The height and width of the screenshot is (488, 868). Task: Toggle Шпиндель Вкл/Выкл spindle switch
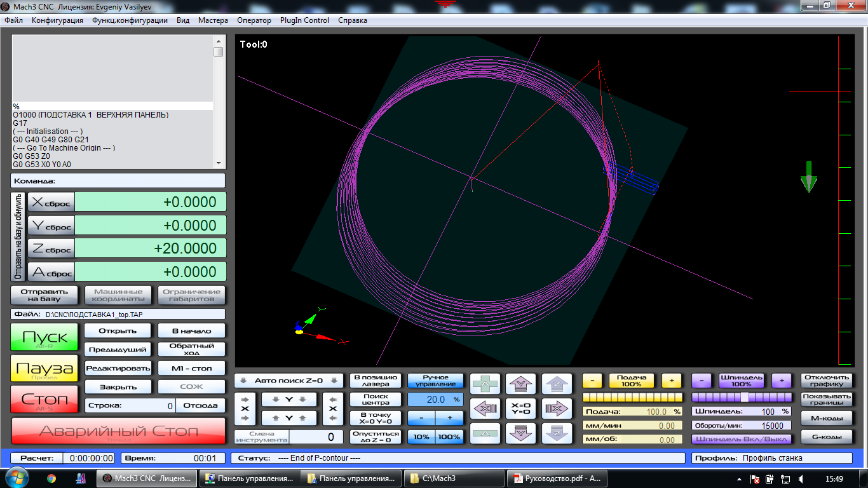point(742,439)
